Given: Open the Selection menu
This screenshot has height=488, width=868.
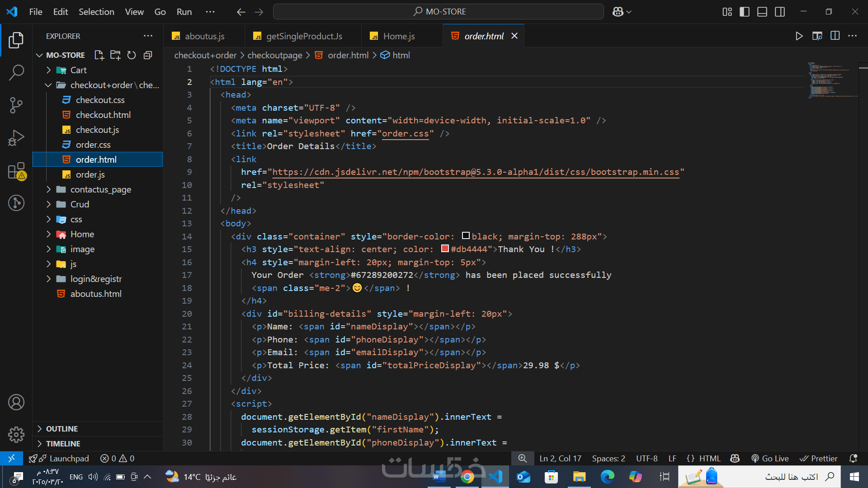Looking at the screenshot, I should (x=96, y=12).
